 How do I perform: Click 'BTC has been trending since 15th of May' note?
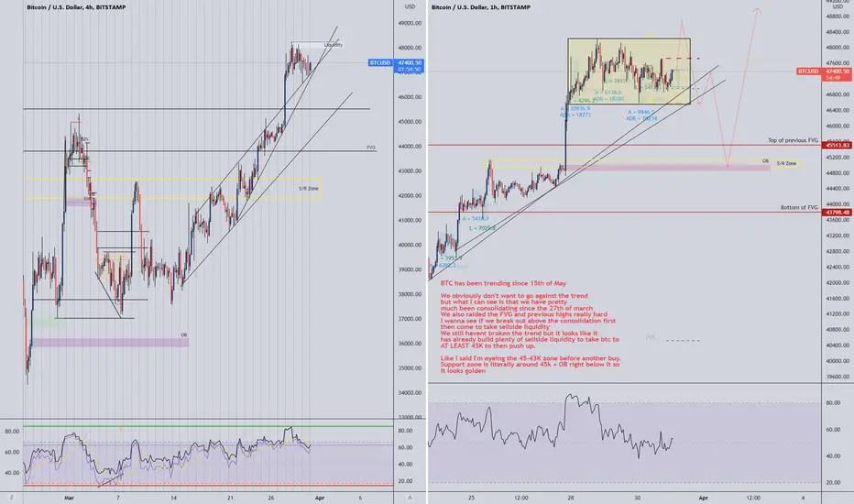pyautogui.click(x=503, y=283)
